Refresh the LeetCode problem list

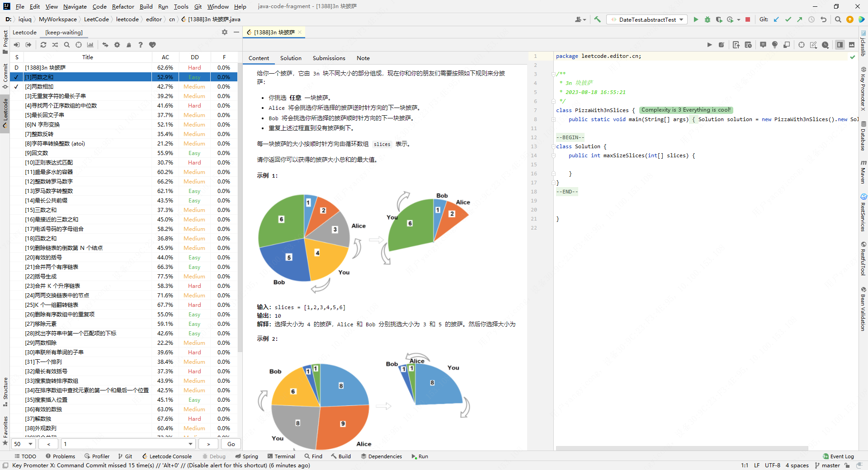click(43, 45)
